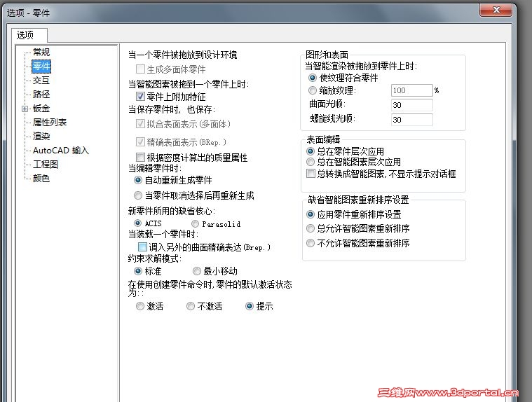
Task: Select 自动重新生成零件 radio button
Action: [138, 180]
